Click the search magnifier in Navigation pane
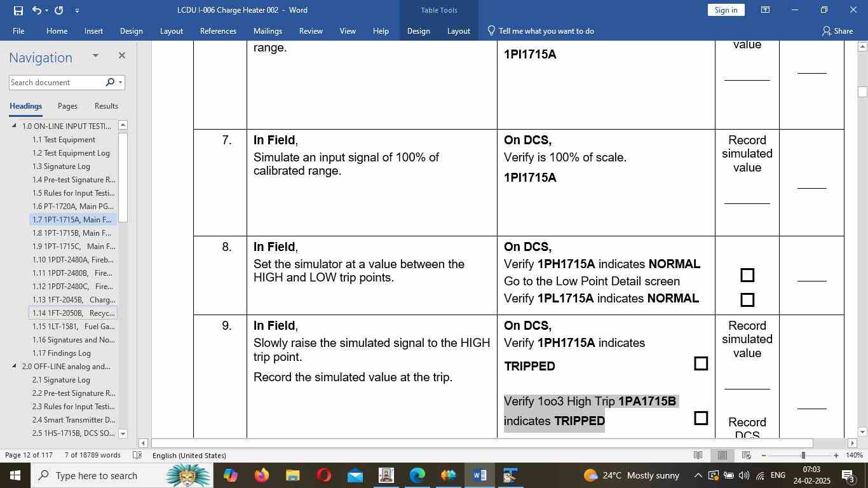Viewport: 868px width, 488px height. point(110,82)
